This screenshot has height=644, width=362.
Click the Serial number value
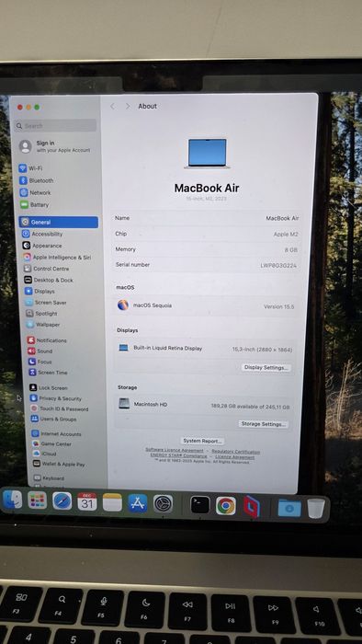point(278,266)
